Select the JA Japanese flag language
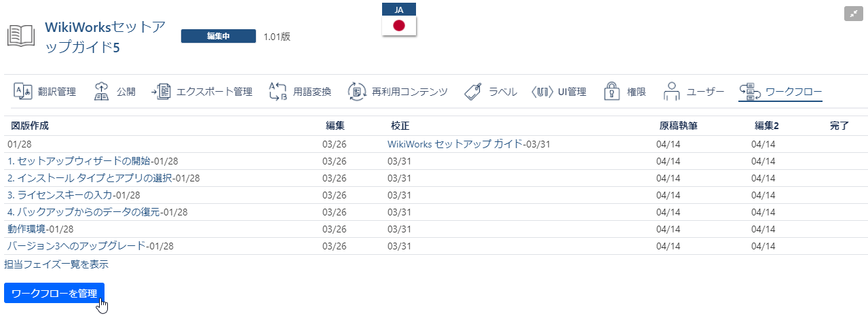Screen dimensions: 868x316 click(x=399, y=20)
